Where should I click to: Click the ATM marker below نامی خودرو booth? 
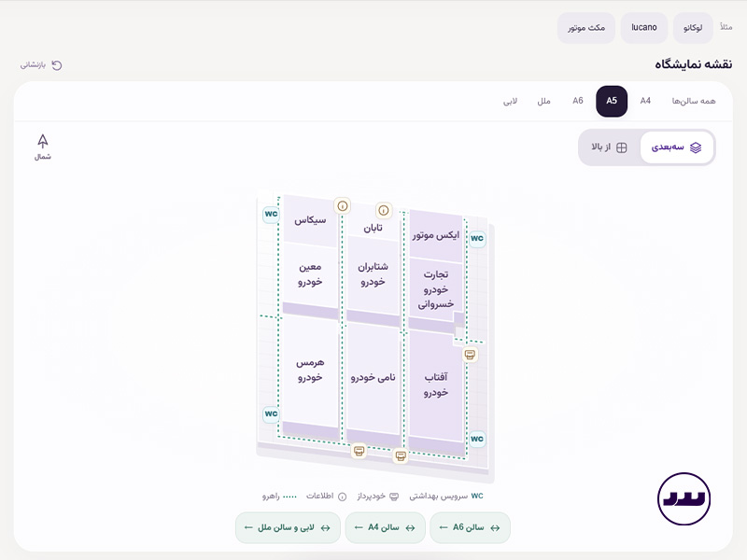pyautogui.click(x=401, y=456)
